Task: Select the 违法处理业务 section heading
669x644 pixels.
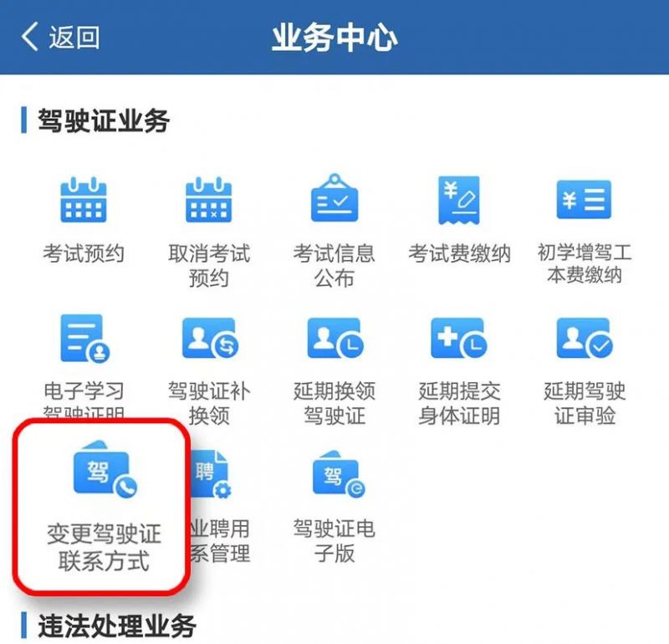Action: pyautogui.click(x=117, y=626)
